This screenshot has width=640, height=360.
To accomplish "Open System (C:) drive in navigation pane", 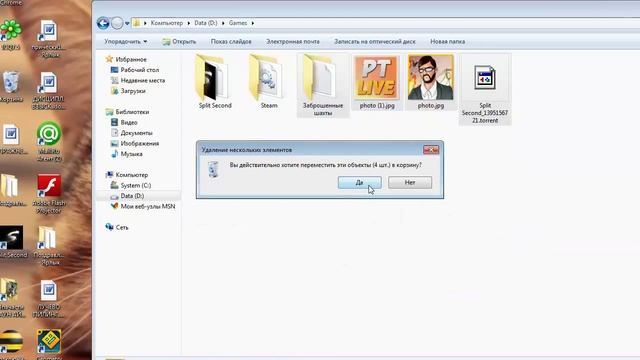I will point(131,185).
